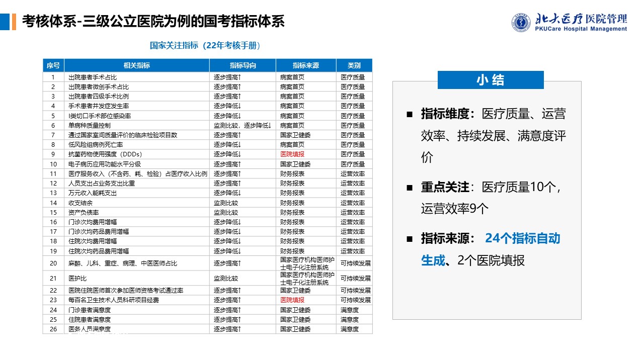Click red '医院填报' in the DDDs row

tap(292, 154)
